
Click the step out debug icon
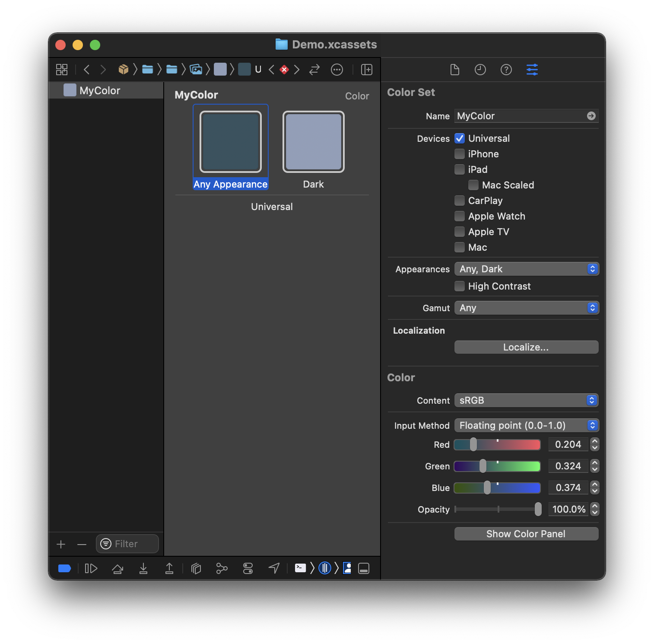[169, 568]
